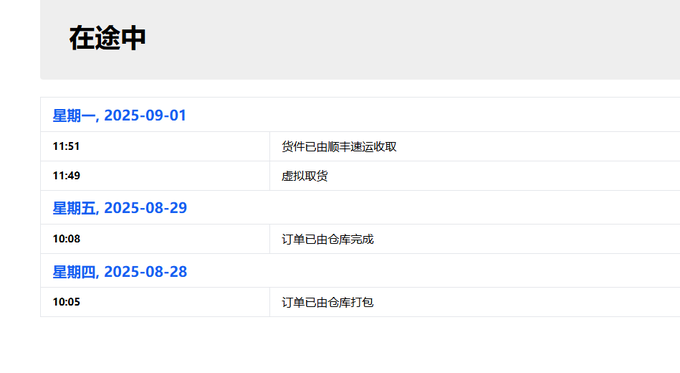Select the 星期四 weekday label
This screenshot has height=373, width=680.
coord(74,272)
